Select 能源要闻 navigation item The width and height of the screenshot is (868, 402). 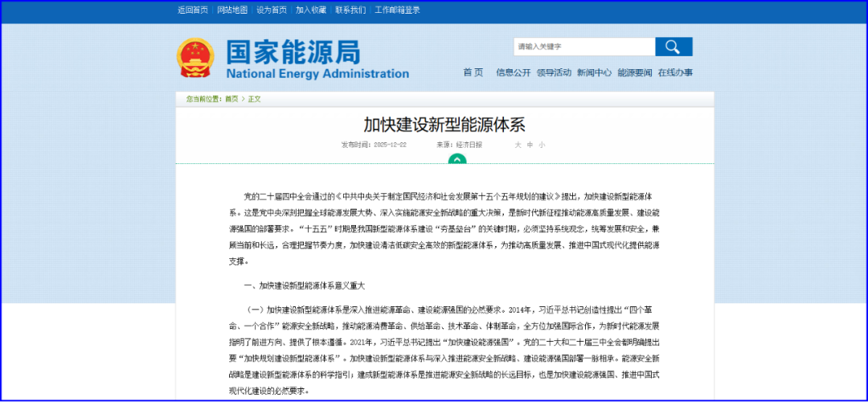634,72
